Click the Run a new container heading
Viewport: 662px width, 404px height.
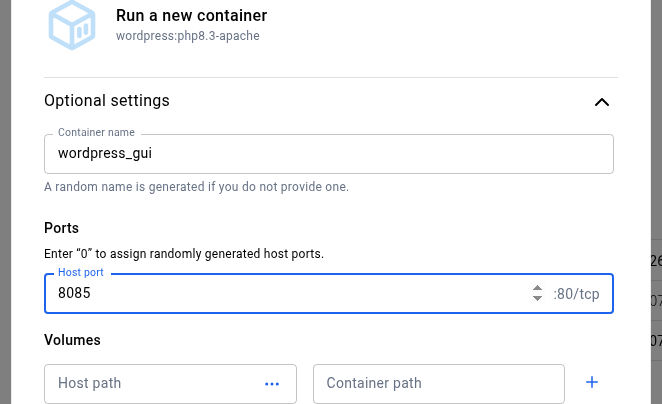tap(191, 16)
